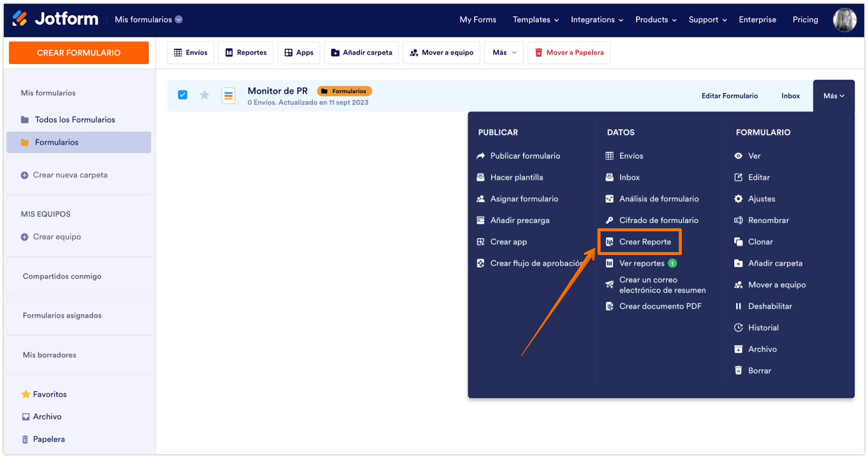Screen dimensions: 868x458
Task: Click Ver with the eye icon
Action: tap(747, 156)
